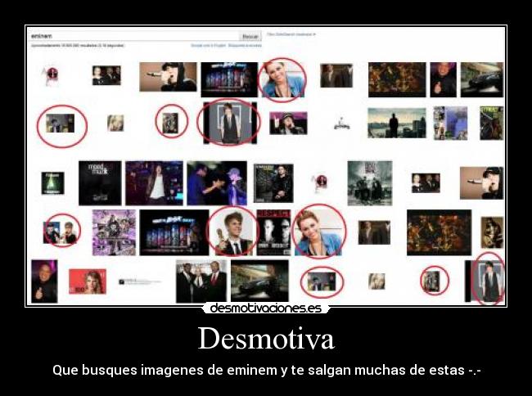
Task: Open the city skyline silhouette thumbnail
Action: [397, 123]
